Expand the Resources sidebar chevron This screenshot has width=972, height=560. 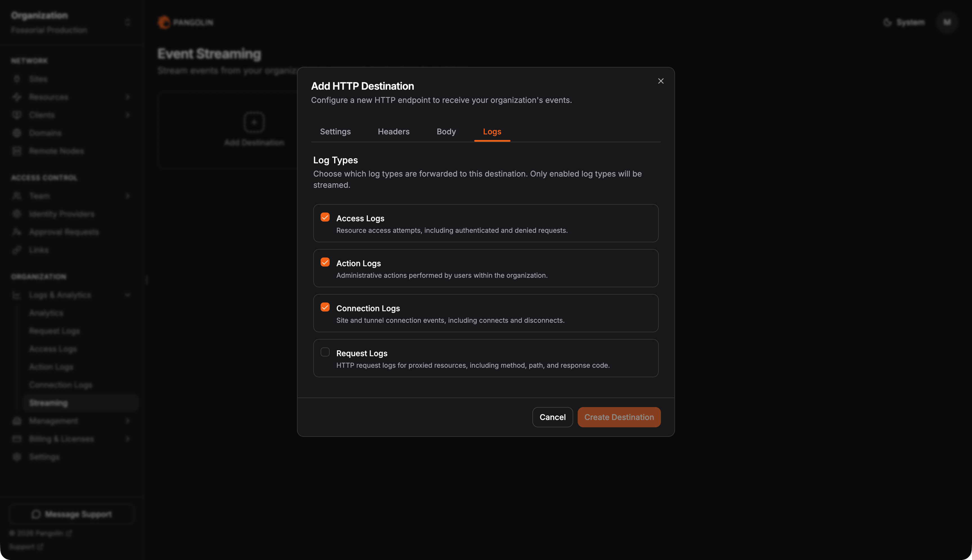[x=128, y=97]
